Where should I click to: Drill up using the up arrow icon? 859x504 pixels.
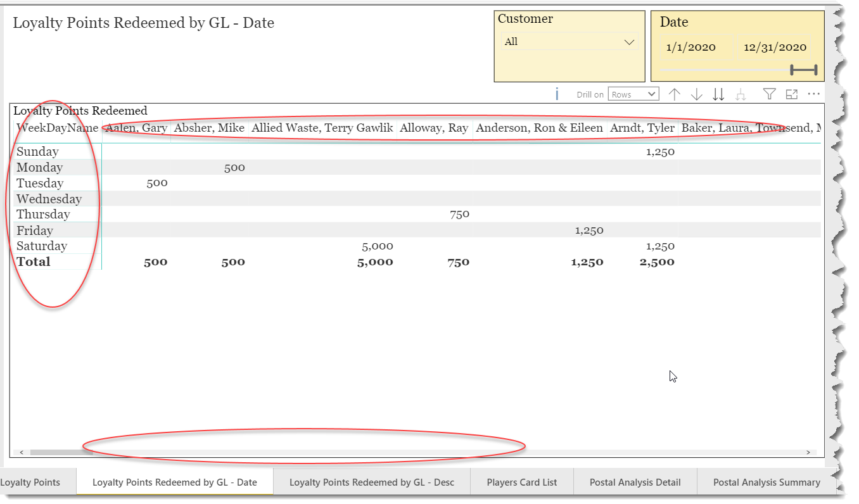[675, 94]
